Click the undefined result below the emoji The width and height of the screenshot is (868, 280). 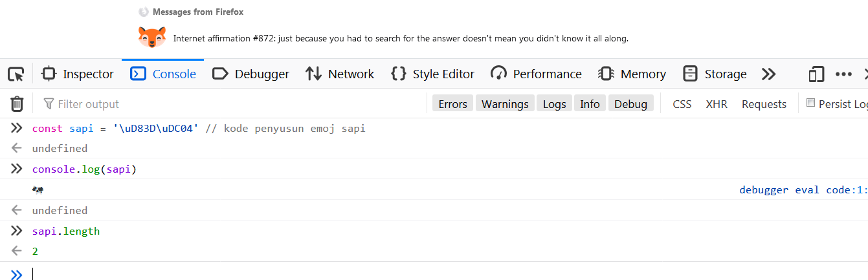[x=60, y=210]
